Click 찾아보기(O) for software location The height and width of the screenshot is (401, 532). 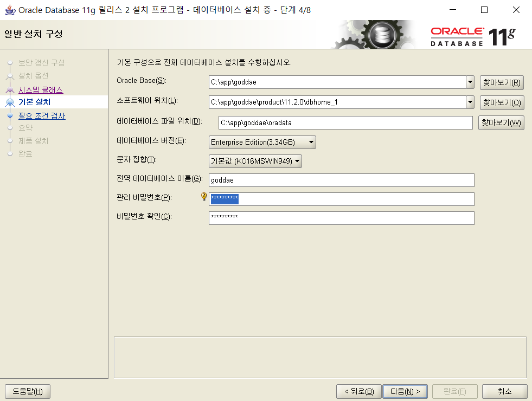point(502,102)
